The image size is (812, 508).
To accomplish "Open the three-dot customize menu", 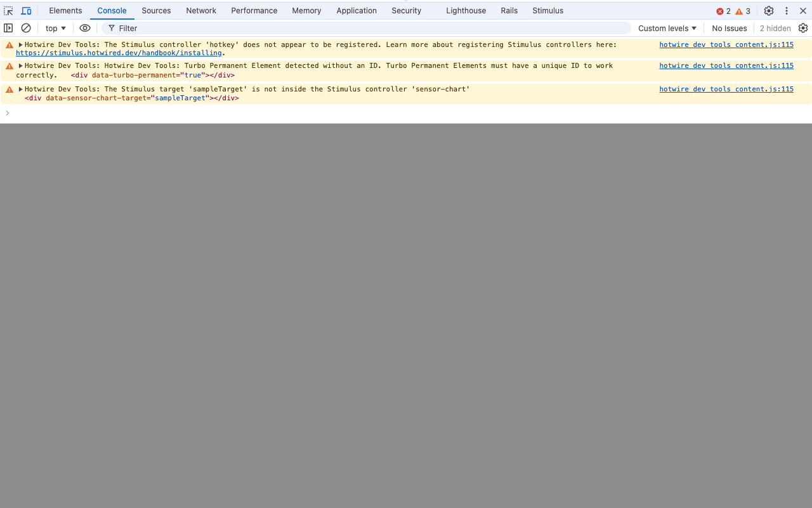I will tap(786, 11).
